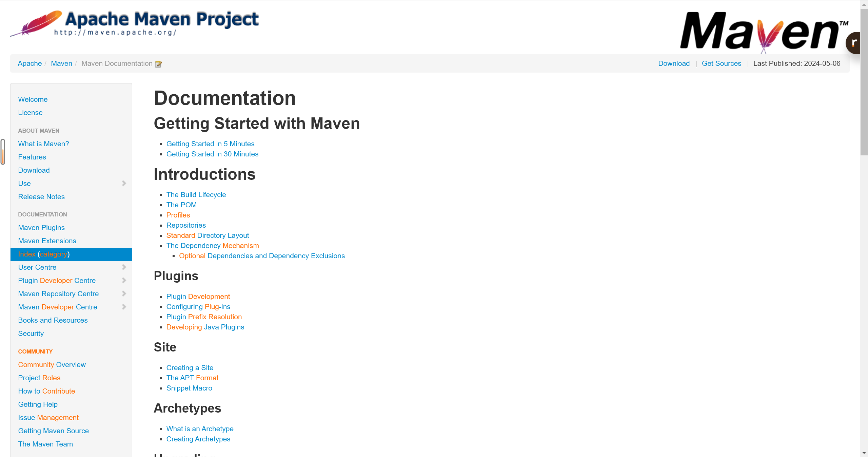The image size is (868, 457).
Task: Click the vertical page scrollbar thumb
Action: pos(864,81)
